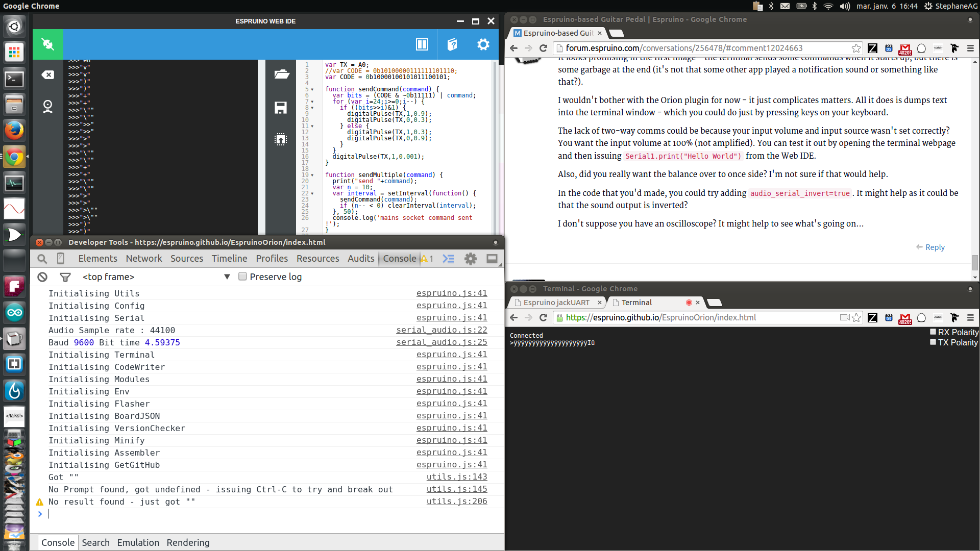The height and width of the screenshot is (551, 980).
Task: Click the webcam icon in the Espruino terminal sidebar
Action: [48, 107]
